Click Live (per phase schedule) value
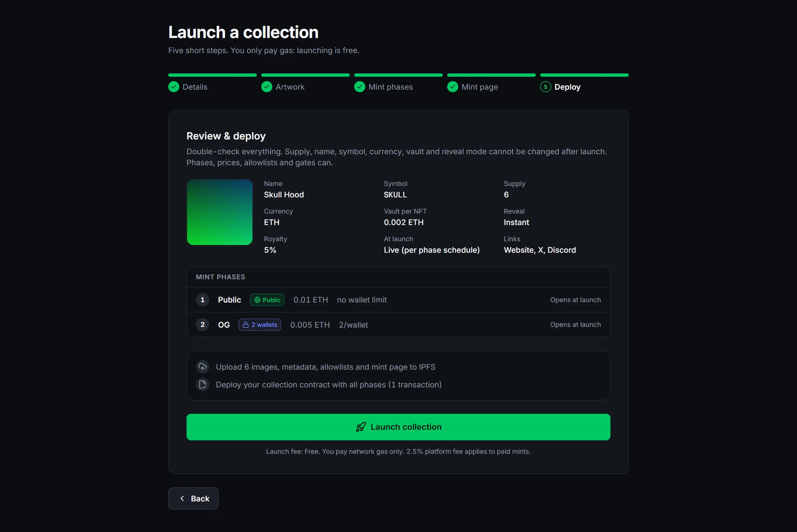The image size is (797, 532). 432,250
